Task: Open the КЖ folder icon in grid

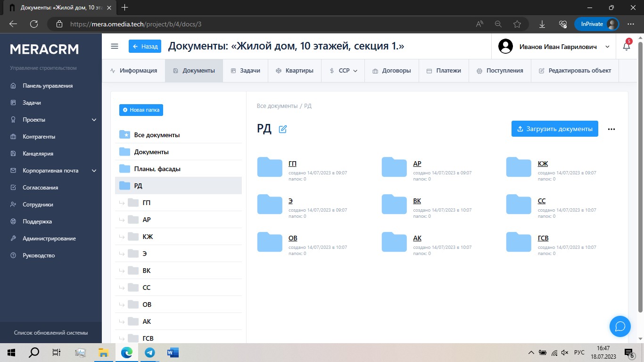Action: 519,167
